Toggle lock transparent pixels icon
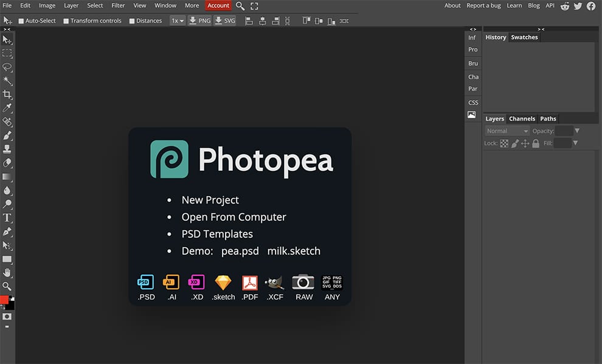This screenshot has height=364, width=602. 504,143
